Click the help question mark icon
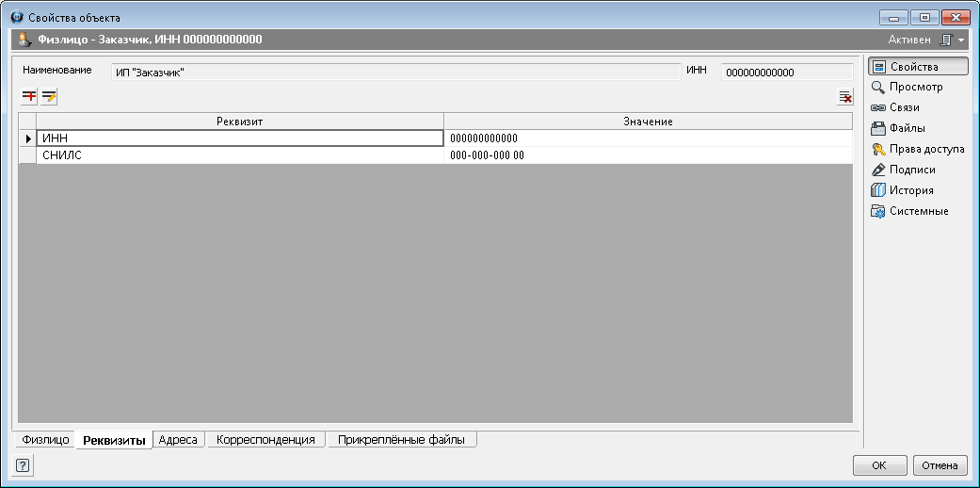The width and height of the screenshot is (980, 488). coord(23,464)
